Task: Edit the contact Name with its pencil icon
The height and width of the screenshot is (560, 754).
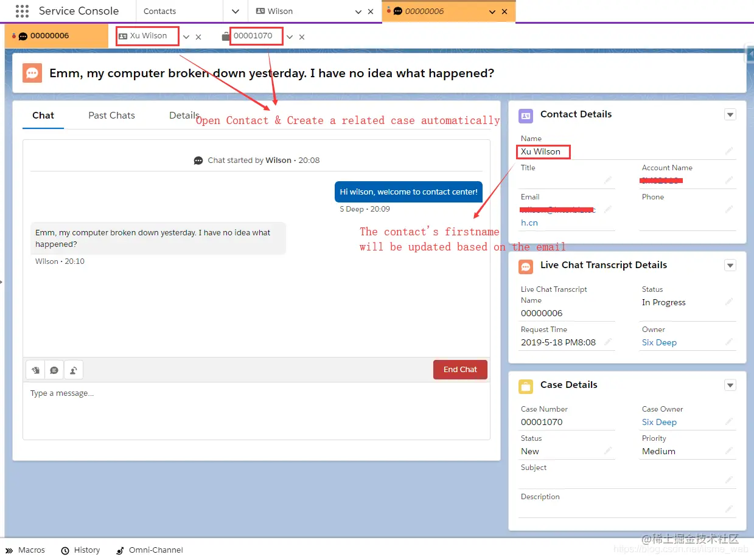Action: (728, 151)
